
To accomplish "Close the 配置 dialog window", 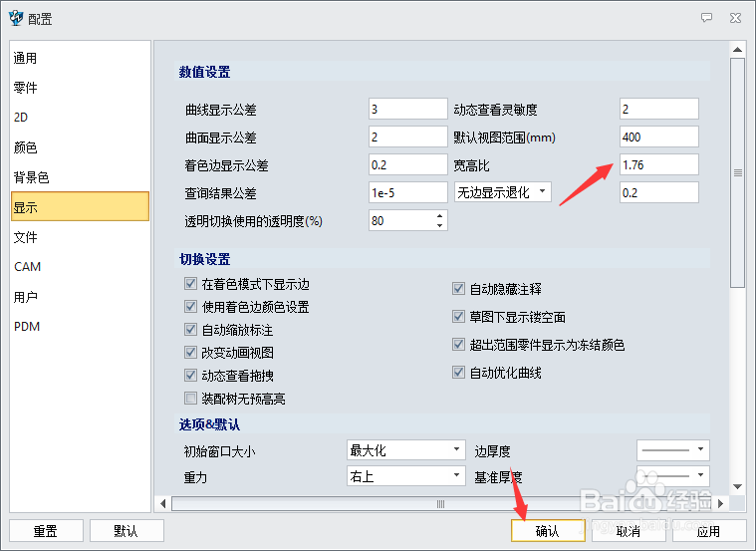I will click(735, 18).
